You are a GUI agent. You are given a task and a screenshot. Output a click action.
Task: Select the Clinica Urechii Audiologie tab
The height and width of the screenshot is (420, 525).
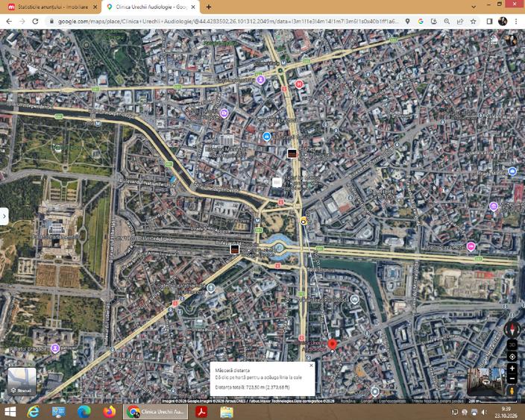click(151, 7)
